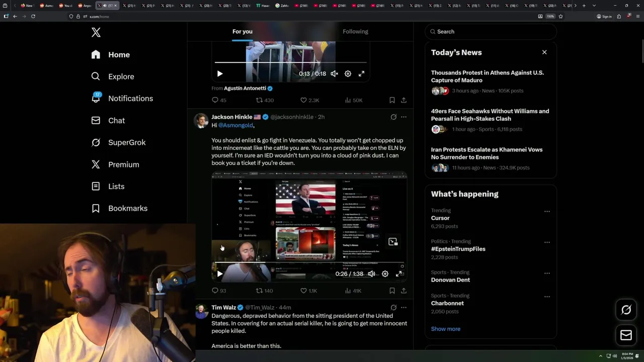Image resolution: width=644 pixels, height=362 pixels.
Task: Open more options on Jackson Hinkle post
Action: (x=404, y=117)
